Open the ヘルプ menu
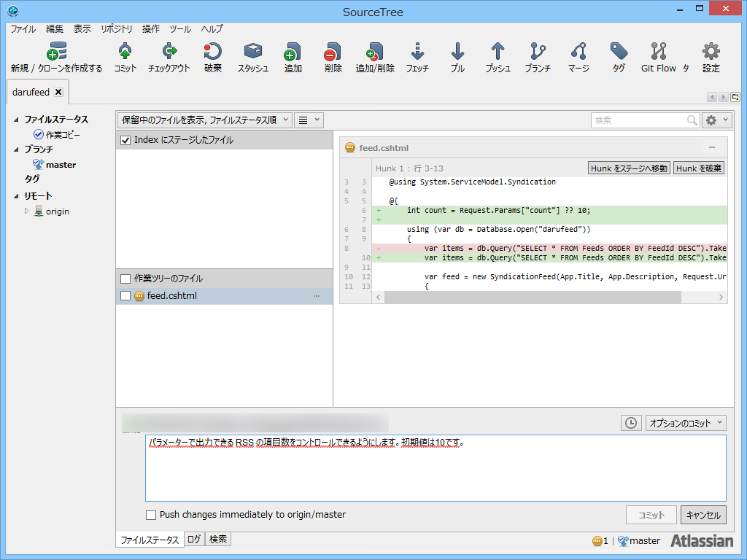The height and width of the screenshot is (560, 747). 212,29
